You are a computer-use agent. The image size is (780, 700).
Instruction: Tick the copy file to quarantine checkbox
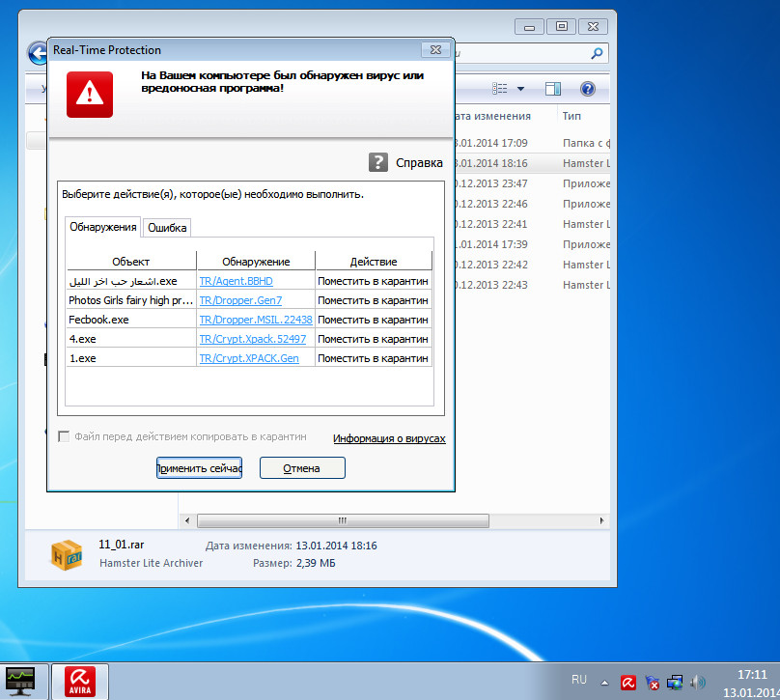click(65, 436)
